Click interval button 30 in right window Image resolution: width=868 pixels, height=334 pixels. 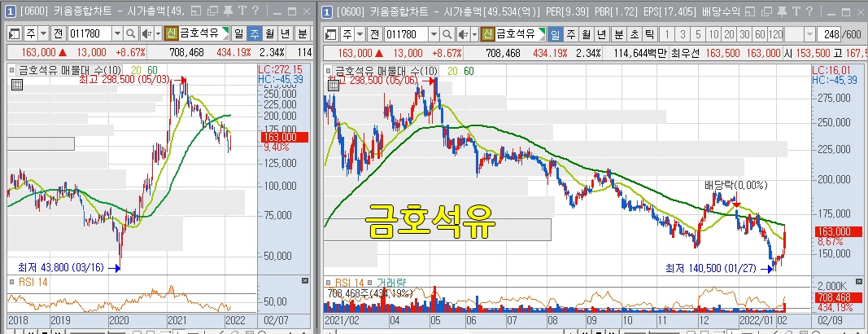tap(744, 34)
